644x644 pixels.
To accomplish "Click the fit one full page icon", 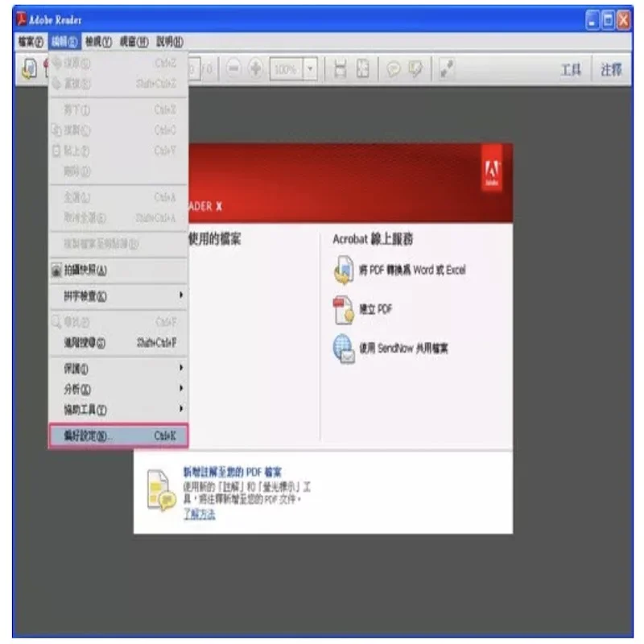I will pyautogui.click(x=363, y=68).
